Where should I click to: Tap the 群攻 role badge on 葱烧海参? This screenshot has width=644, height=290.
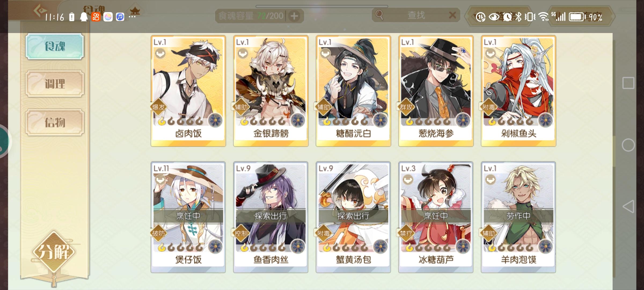406,107
